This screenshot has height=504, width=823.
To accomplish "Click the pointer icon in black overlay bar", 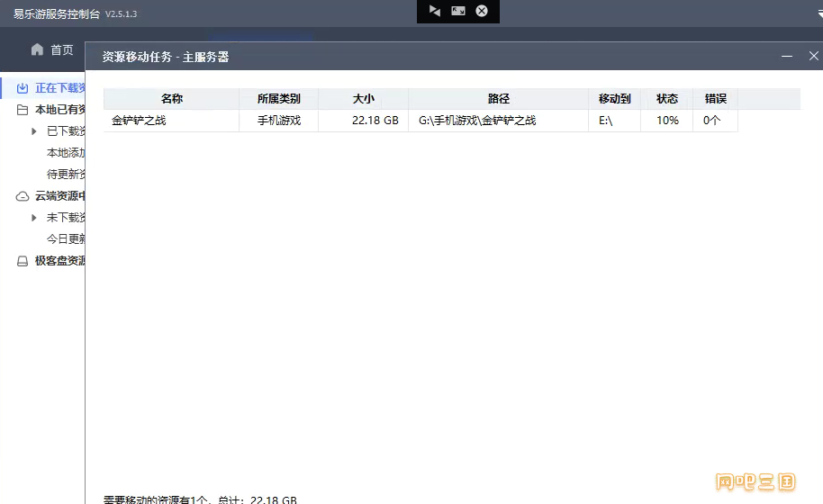I will 435,11.
